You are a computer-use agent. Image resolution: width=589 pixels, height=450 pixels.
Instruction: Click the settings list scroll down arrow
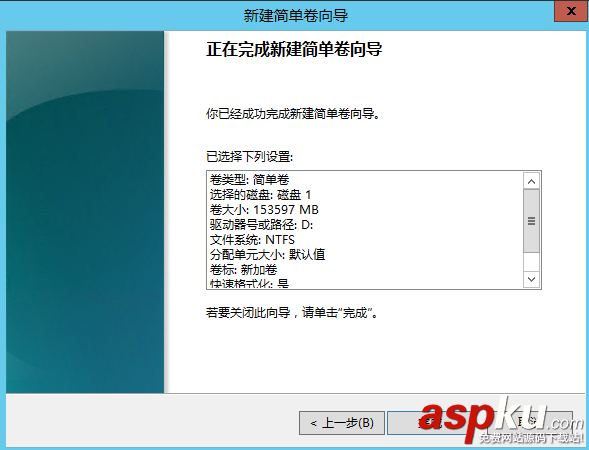click(531, 279)
